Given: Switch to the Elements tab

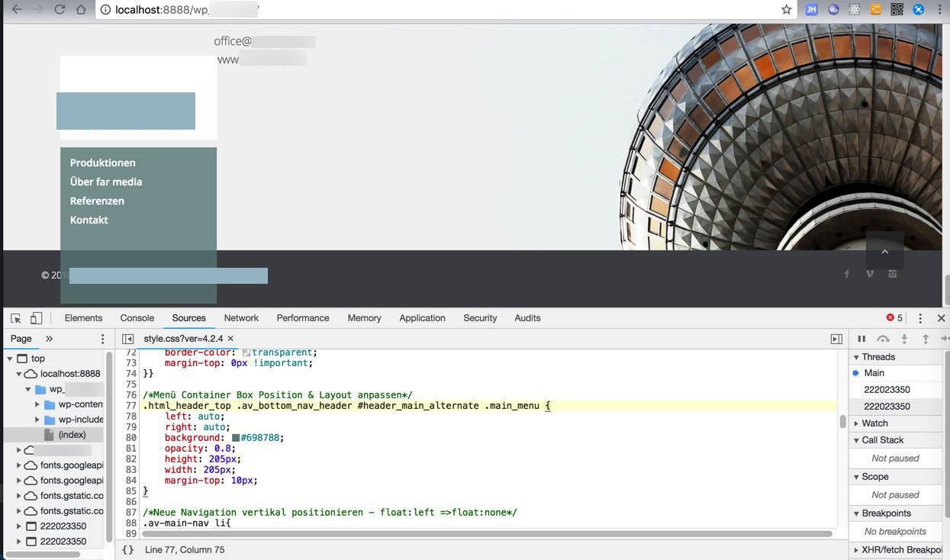Looking at the screenshot, I should 83,318.
